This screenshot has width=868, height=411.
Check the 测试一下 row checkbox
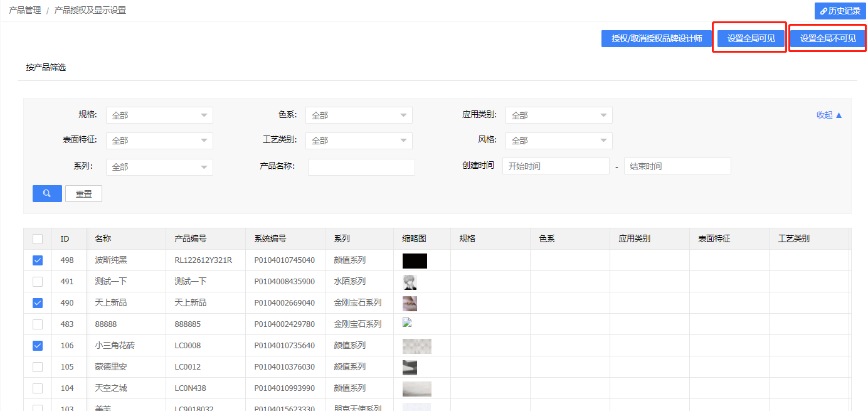tap(38, 282)
